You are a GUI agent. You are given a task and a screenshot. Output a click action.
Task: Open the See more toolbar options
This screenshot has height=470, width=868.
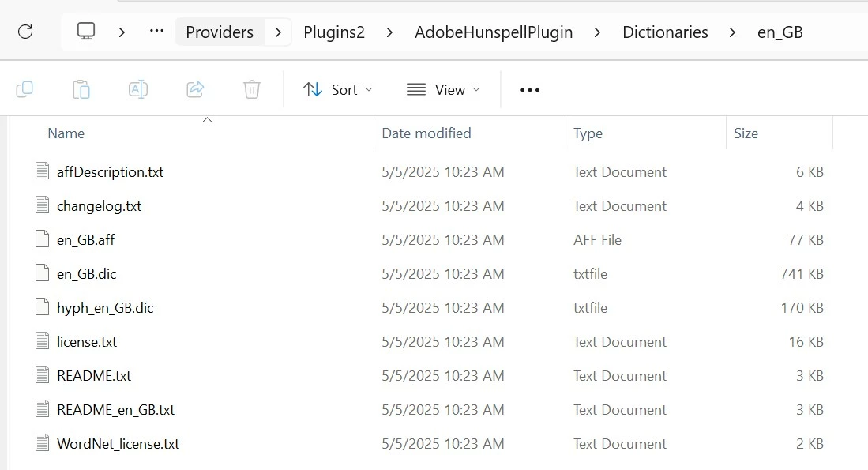[530, 90]
